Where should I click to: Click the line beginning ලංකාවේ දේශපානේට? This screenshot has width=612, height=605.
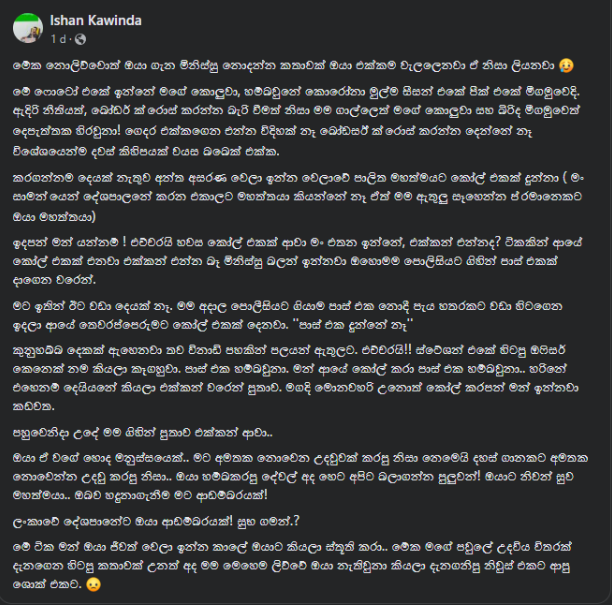(156, 521)
